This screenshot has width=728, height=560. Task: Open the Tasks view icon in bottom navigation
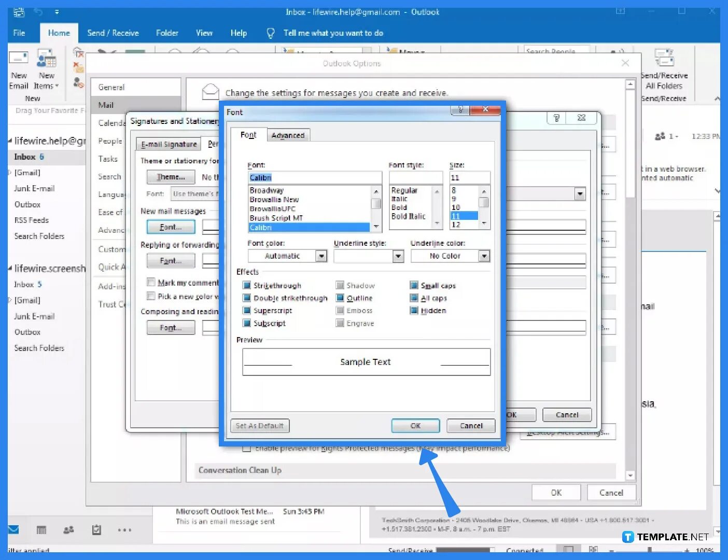coord(96,530)
